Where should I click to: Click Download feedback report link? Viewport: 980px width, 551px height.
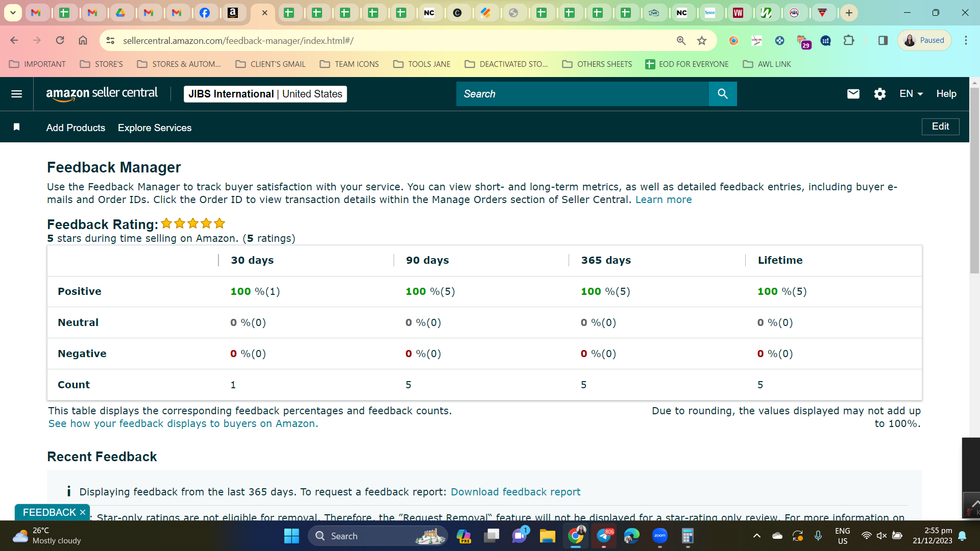pyautogui.click(x=516, y=492)
